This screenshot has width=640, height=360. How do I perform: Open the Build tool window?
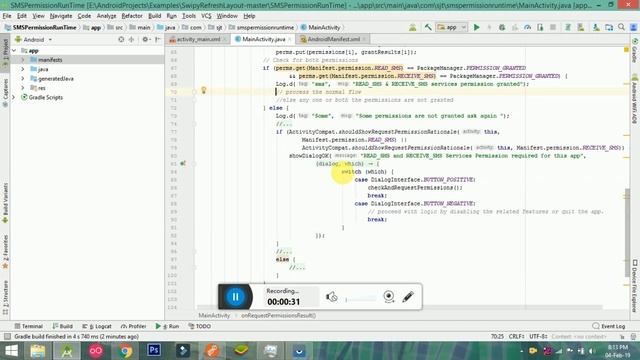(62, 326)
